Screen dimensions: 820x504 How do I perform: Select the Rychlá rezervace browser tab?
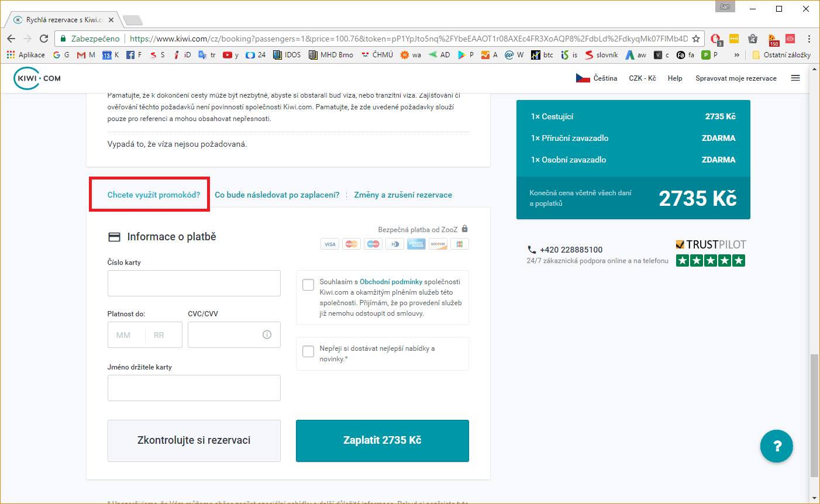coord(63,20)
